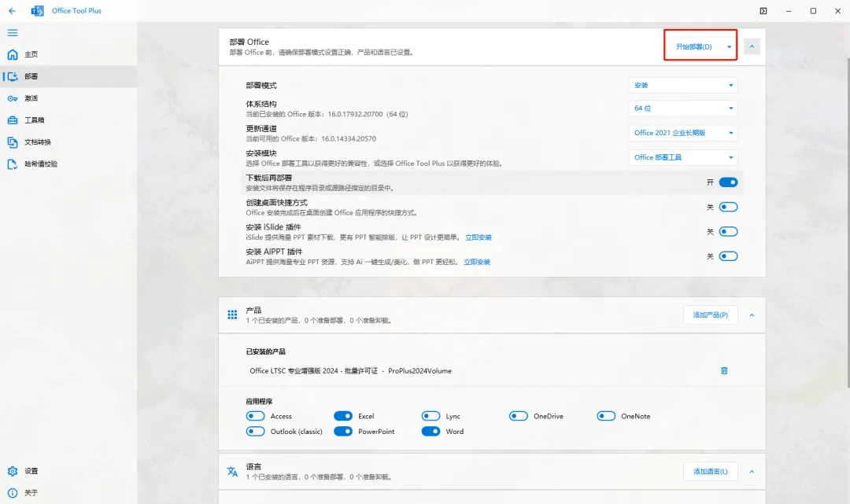Click 立即安装 link for iSlide
This screenshot has height=504, width=850.
click(479, 237)
